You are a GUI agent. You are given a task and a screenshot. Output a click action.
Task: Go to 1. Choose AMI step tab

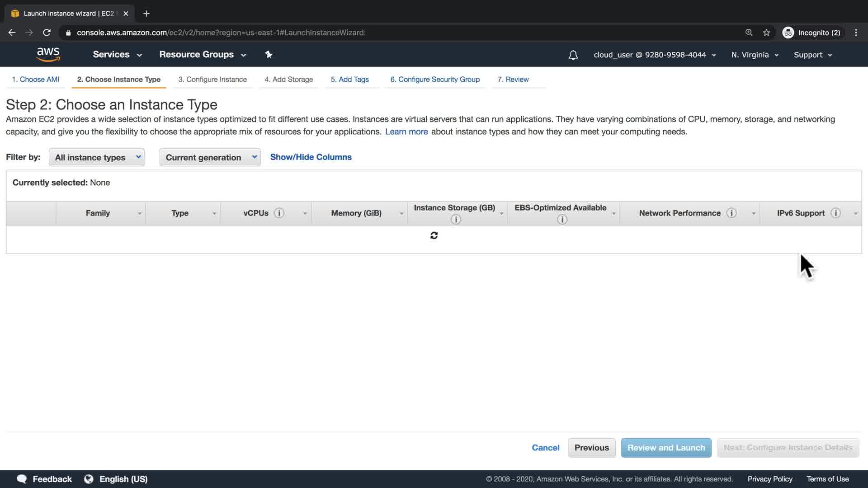pyautogui.click(x=35, y=80)
